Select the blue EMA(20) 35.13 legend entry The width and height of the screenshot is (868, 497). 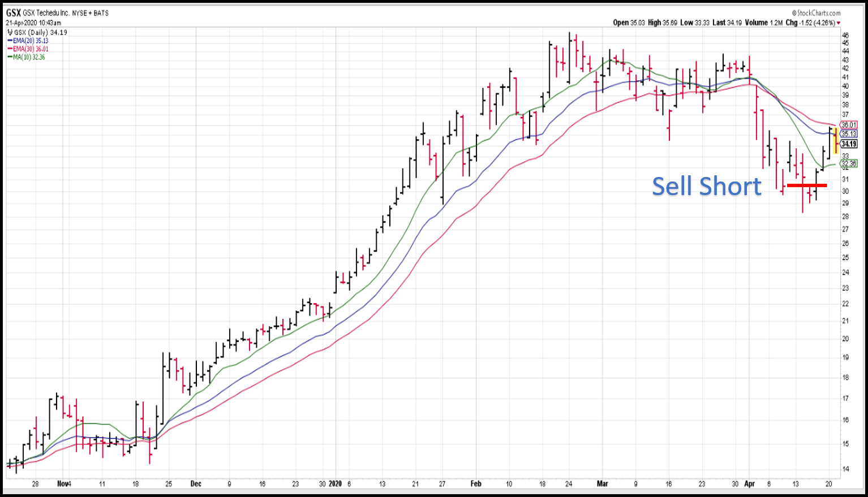pyautogui.click(x=28, y=41)
